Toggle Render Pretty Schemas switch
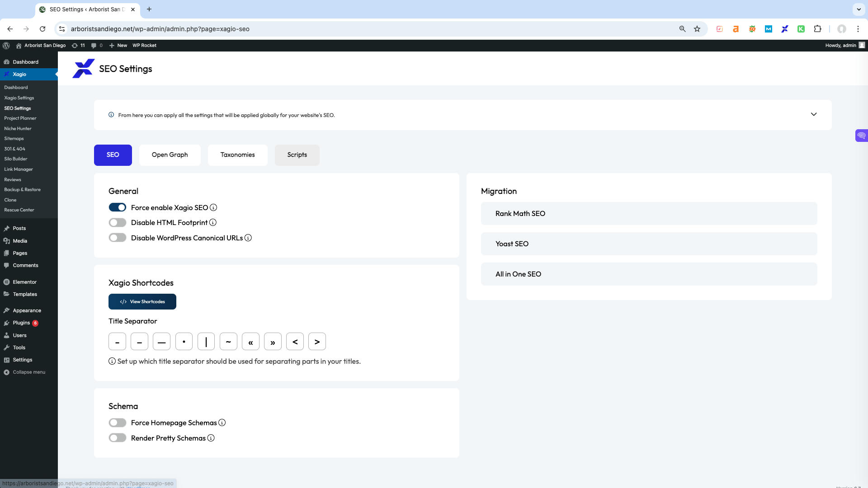The image size is (868, 488). (x=118, y=438)
